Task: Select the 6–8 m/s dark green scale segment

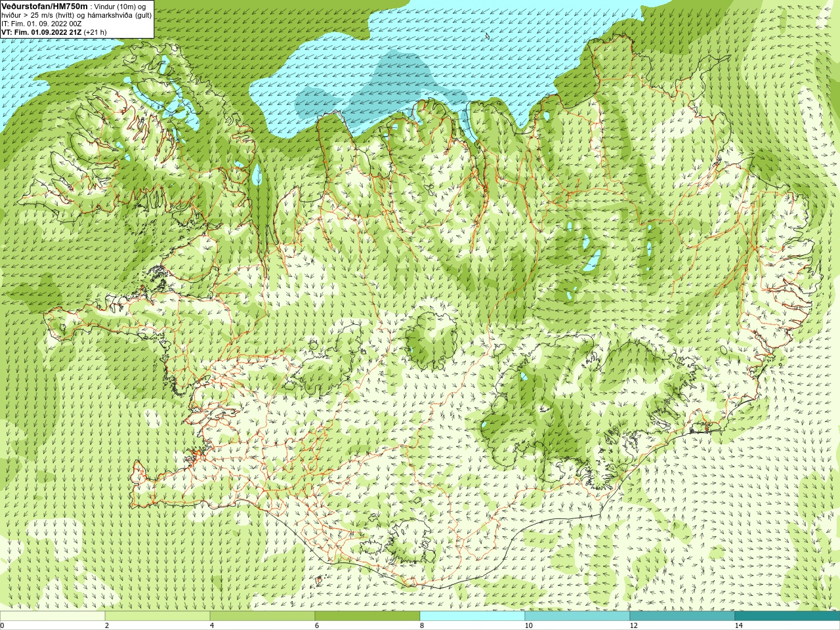Action: (367, 616)
